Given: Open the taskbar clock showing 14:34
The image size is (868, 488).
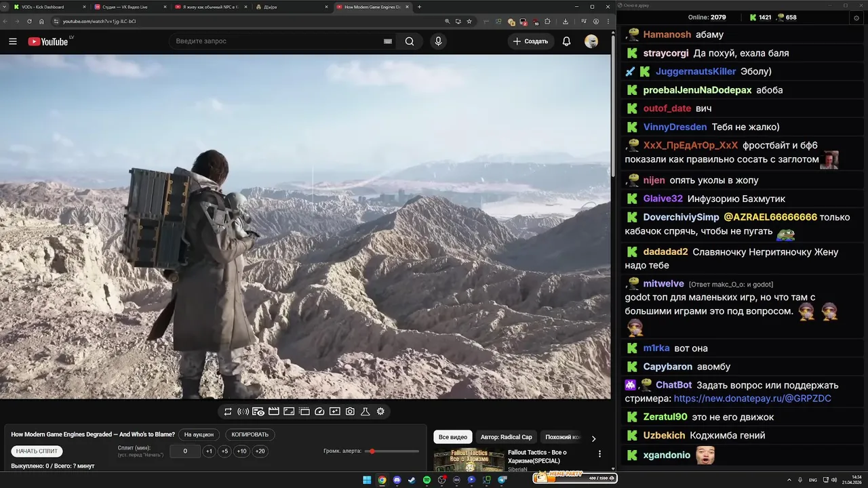Looking at the screenshot, I should pyautogui.click(x=852, y=480).
